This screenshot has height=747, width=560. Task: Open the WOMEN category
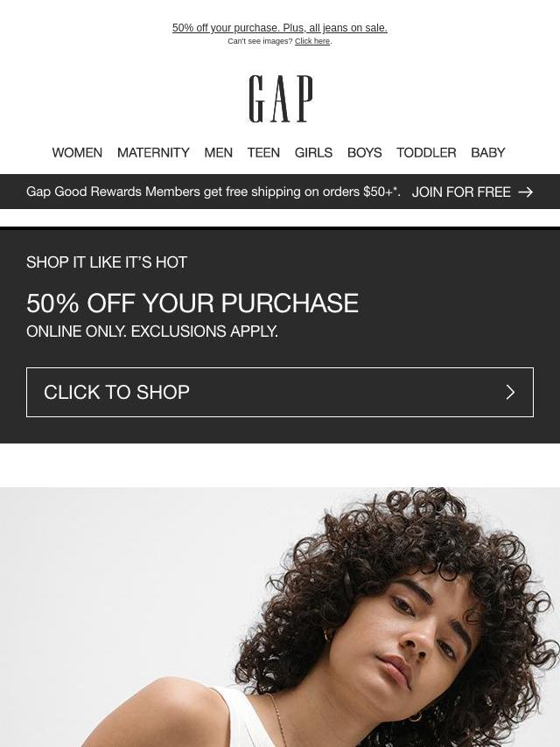(77, 152)
